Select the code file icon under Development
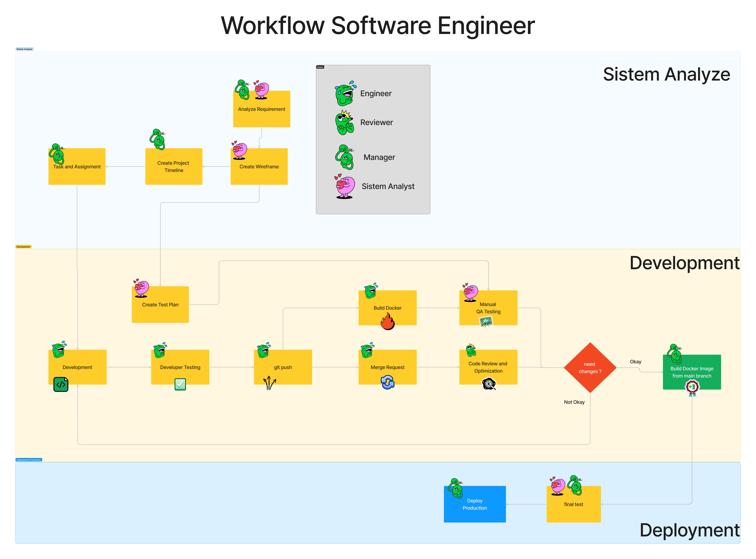The image size is (756, 559). pyautogui.click(x=61, y=384)
